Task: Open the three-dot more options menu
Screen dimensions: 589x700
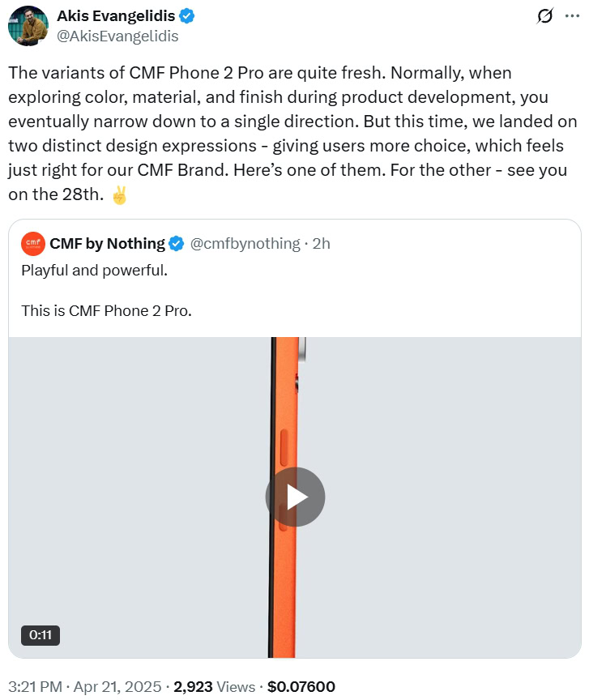Action: point(572,16)
